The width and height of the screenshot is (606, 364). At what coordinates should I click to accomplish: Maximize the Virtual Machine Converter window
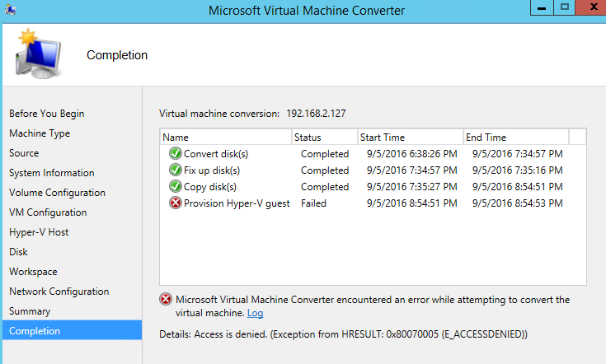pos(565,7)
